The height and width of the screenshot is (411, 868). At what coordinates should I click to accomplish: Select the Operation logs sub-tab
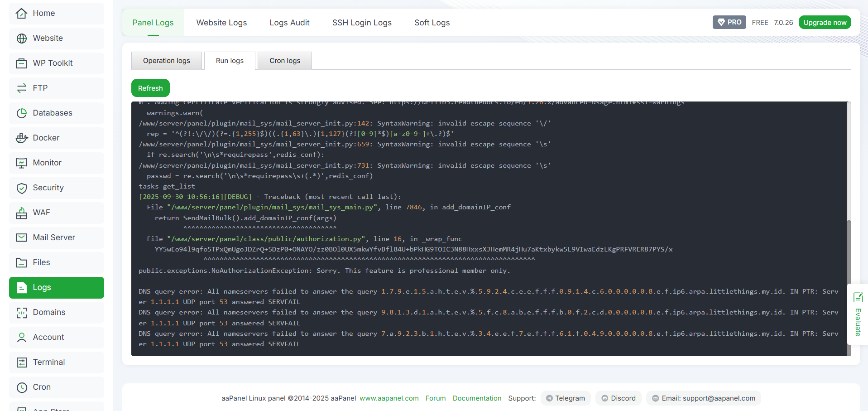(x=167, y=61)
